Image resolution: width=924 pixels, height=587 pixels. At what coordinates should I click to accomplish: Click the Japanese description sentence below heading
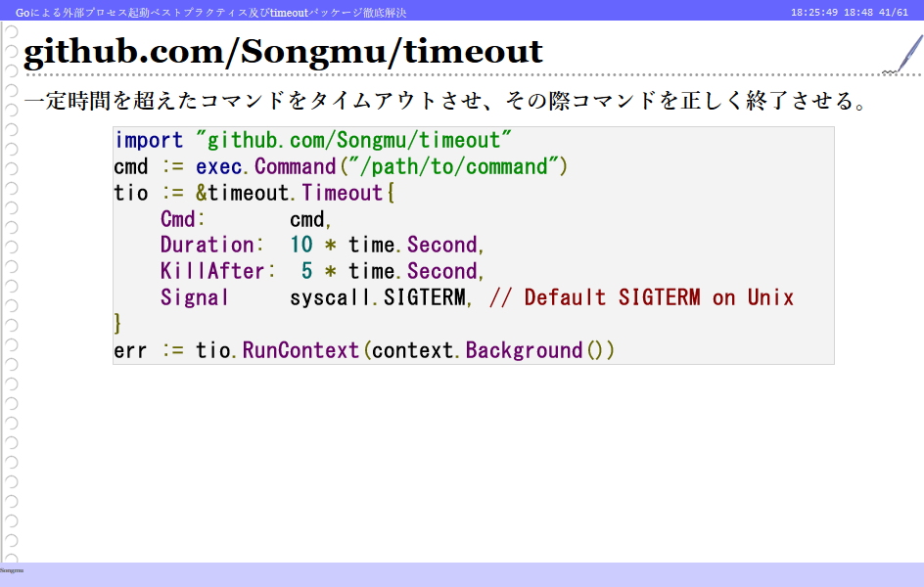(446, 101)
